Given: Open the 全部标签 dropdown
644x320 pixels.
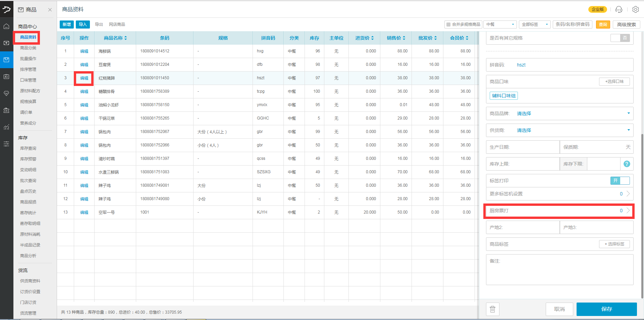Looking at the screenshot, I should [535, 25].
